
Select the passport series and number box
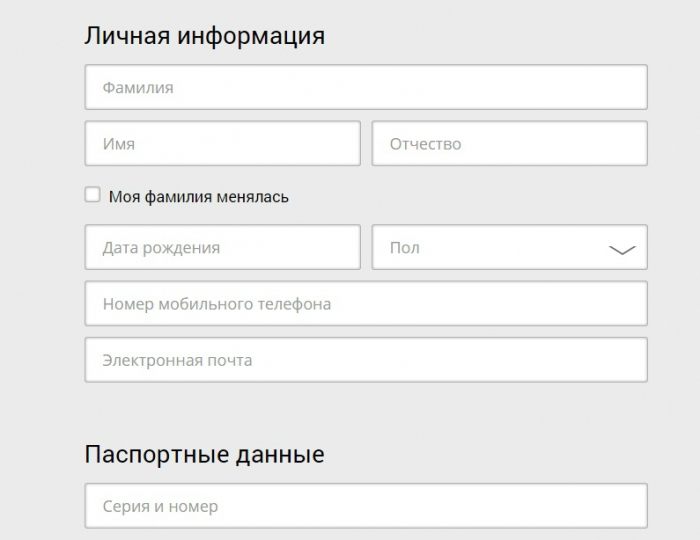(x=366, y=506)
